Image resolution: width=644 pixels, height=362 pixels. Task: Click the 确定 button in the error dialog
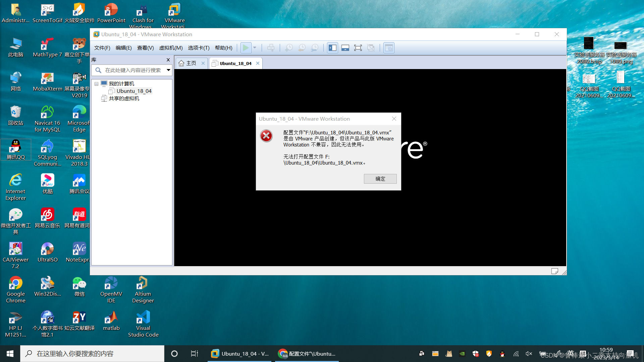pos(380,179)
